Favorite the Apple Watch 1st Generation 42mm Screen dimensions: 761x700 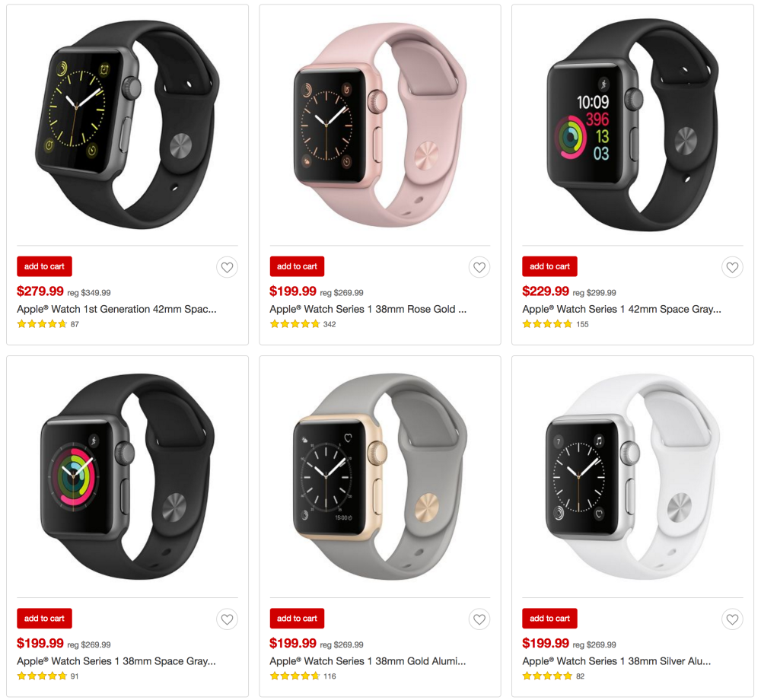[x=227, y=267]
